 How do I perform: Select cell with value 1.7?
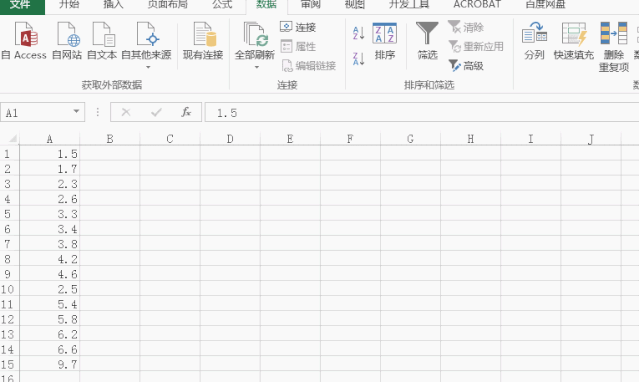pyautogui.click(x=49, y=169)
